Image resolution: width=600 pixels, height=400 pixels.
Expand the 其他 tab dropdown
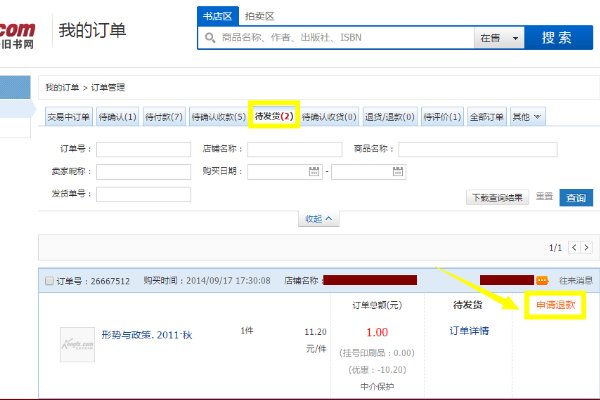tap(528, 117)
